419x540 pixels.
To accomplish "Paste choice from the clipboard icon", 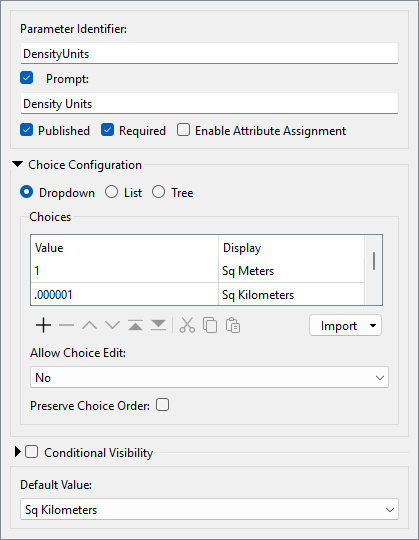I will point(233,325).
